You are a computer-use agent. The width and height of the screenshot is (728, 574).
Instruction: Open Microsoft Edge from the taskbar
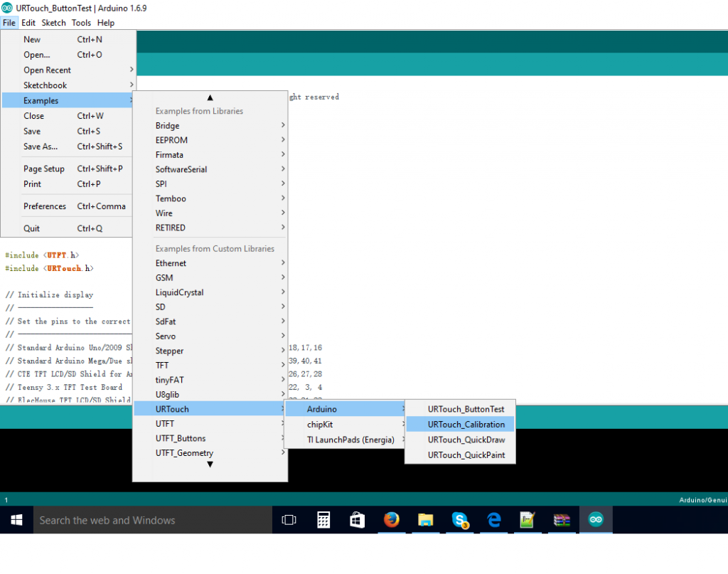(x=494, y=520)
